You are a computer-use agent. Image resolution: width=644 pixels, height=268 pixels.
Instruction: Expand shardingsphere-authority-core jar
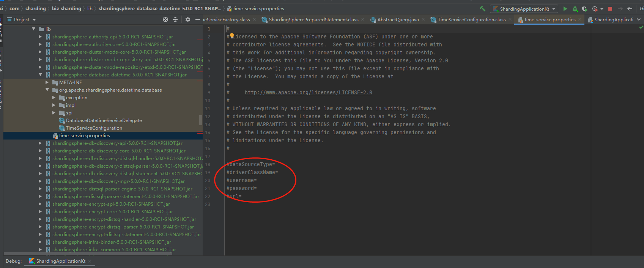coord(40,44)
